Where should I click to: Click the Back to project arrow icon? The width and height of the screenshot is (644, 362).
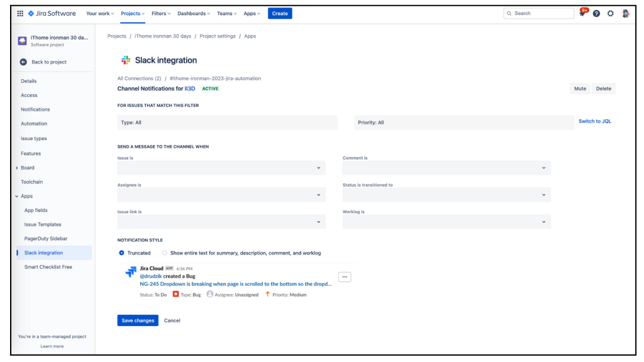(23, 62)
